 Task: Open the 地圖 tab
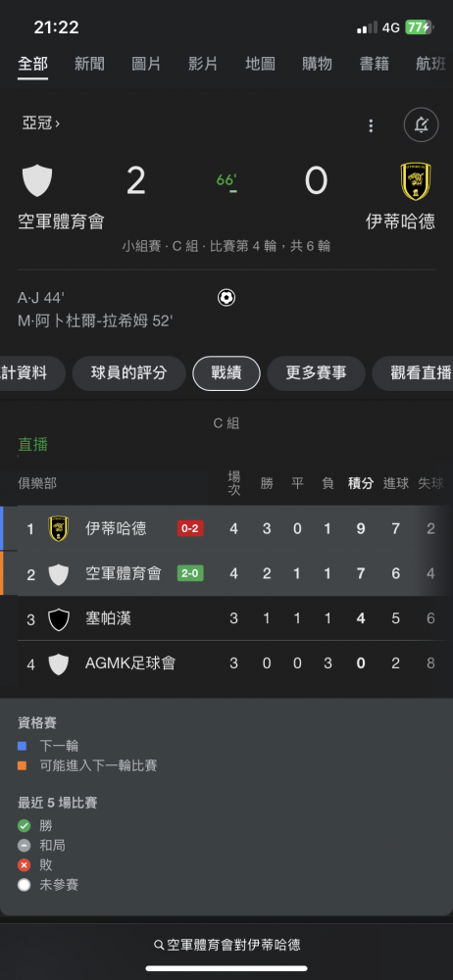260,64
